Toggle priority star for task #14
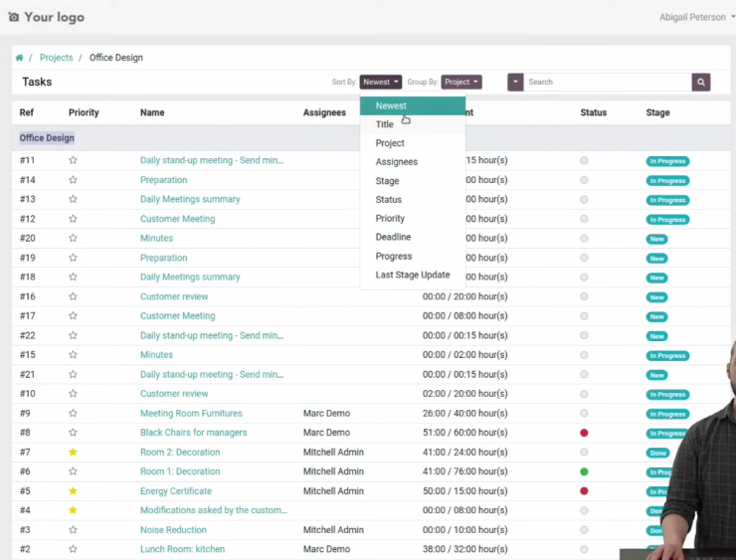Image resolution: width=736 pixels, height=560 pixels. pyautogui.click(x=73, y=180)
